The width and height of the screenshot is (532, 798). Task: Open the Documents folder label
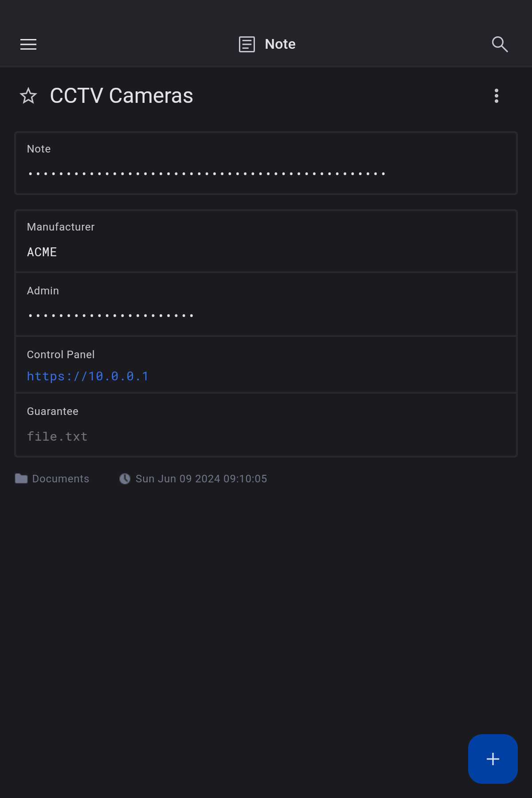point(61,479)
